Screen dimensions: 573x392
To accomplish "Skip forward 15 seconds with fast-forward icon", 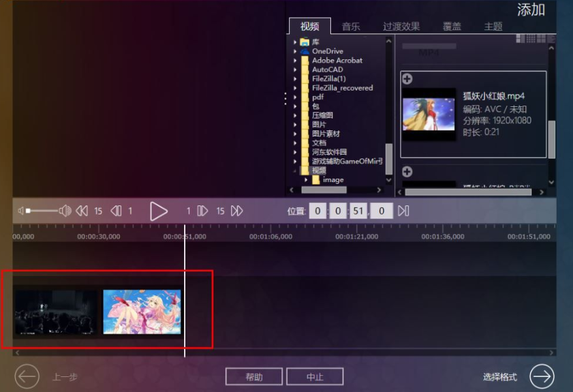I will [237, 211].
